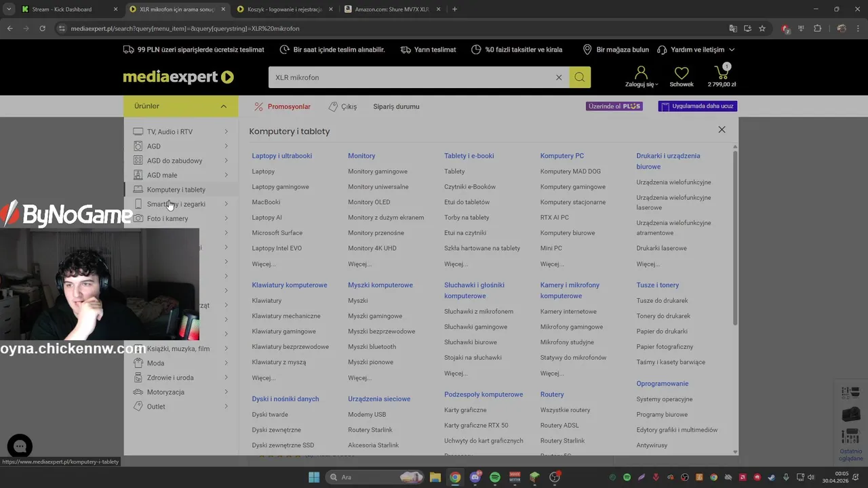Click the mega menu vertical scrollbar
This screenshot has height=488, width=868.
click(x=735, y=237)
